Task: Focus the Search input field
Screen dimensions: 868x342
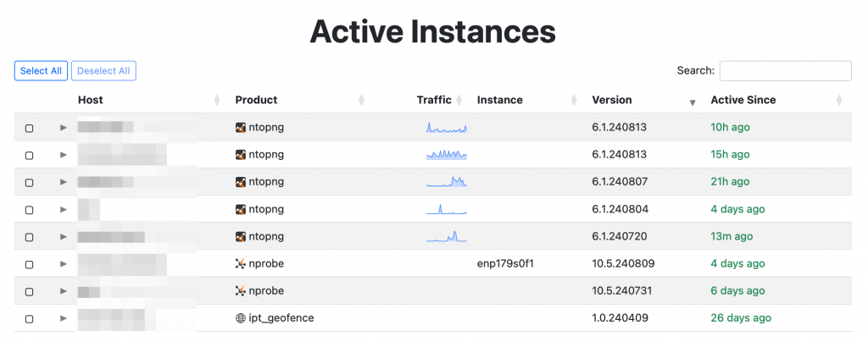Action: click(786, 71)
